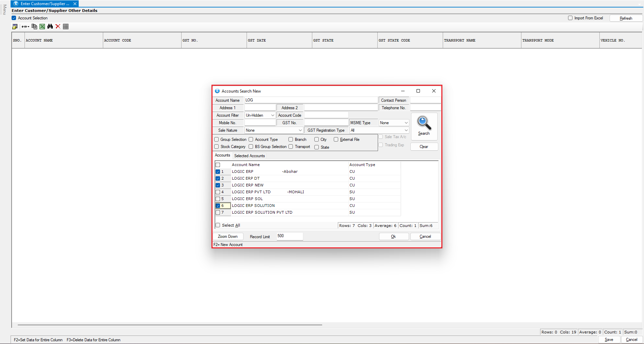Click the Zoom Down button

point(228,236)
